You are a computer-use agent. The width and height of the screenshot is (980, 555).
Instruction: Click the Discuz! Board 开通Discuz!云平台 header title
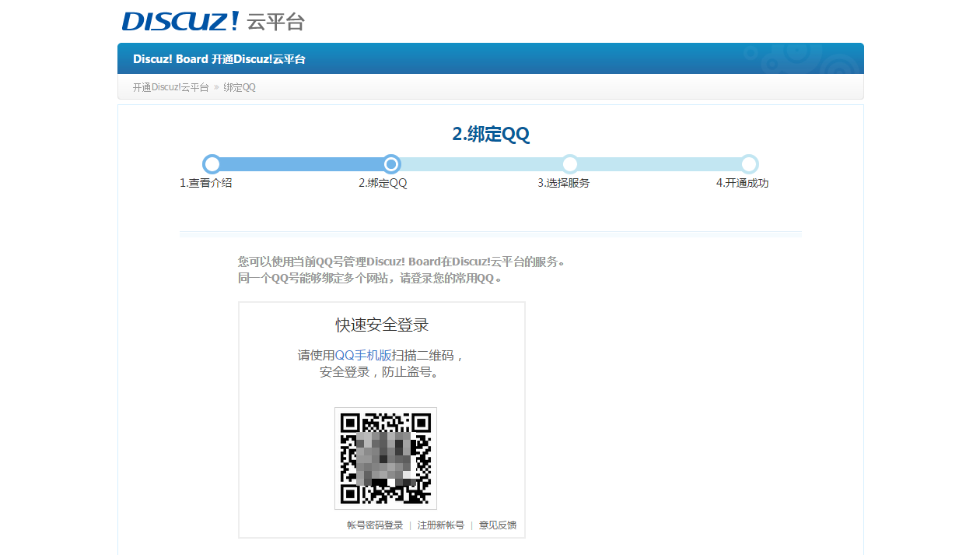point(219,59)
